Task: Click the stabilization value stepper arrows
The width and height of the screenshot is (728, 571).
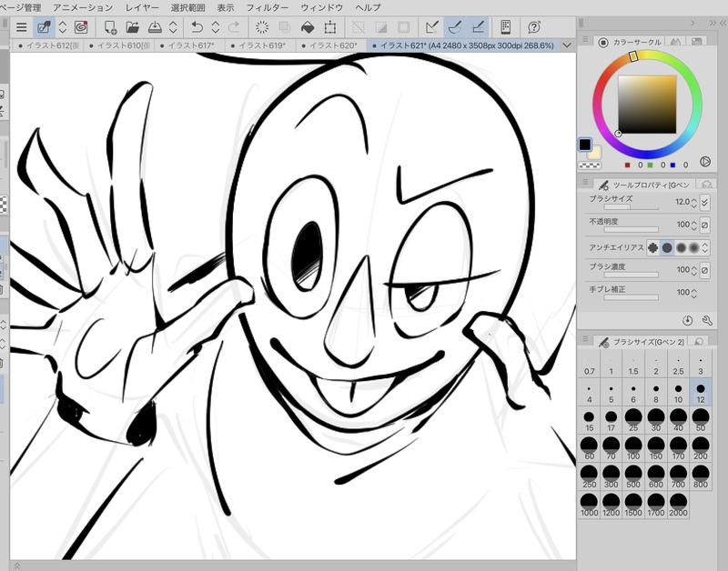Action: click(x=694, y=292)
